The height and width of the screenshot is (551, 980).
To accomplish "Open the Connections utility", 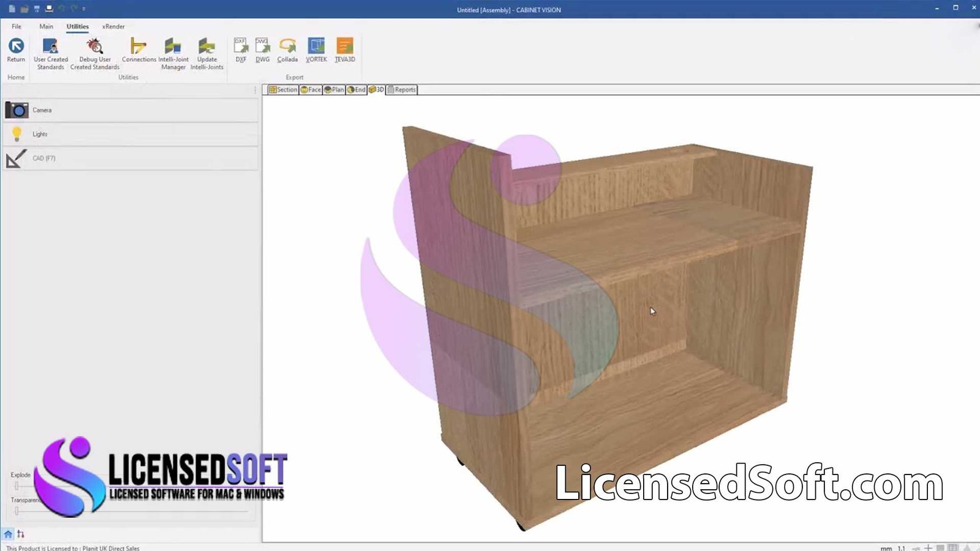I will [139, 50].
